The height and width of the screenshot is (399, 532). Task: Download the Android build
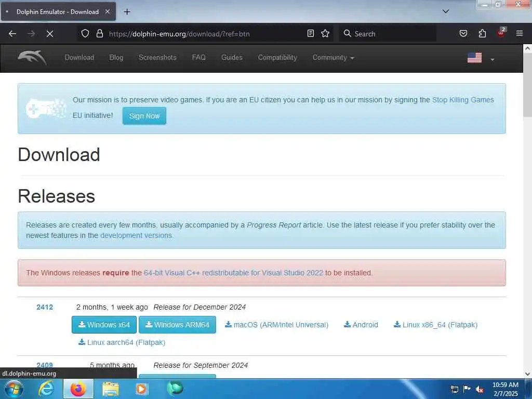point(361,325)
